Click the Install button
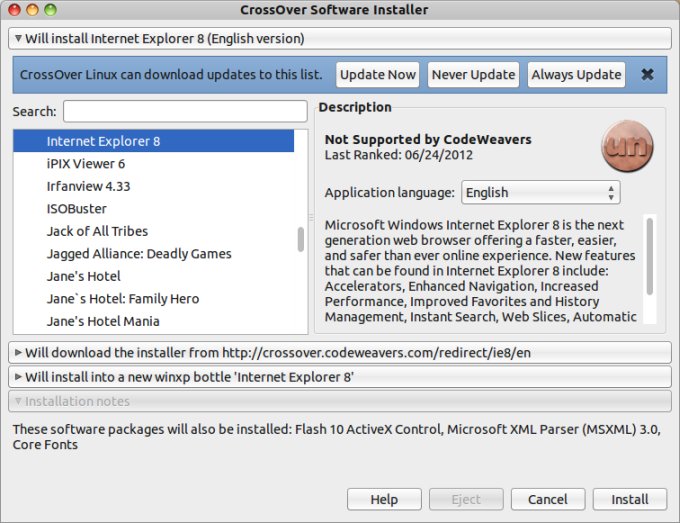Image resolution: width=680 pixels, height=523 pixels. pos(630,500)
